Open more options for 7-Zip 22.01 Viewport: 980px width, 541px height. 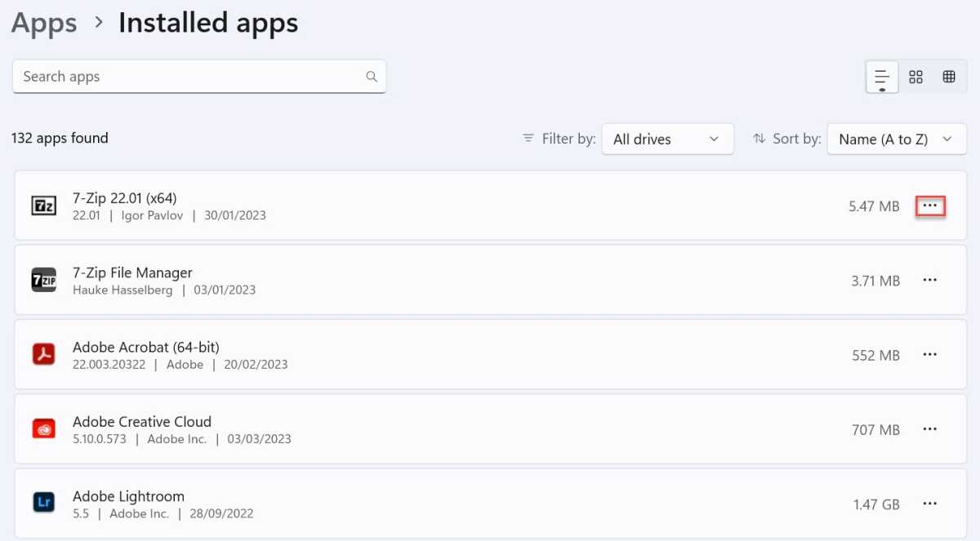coord(929,206)
